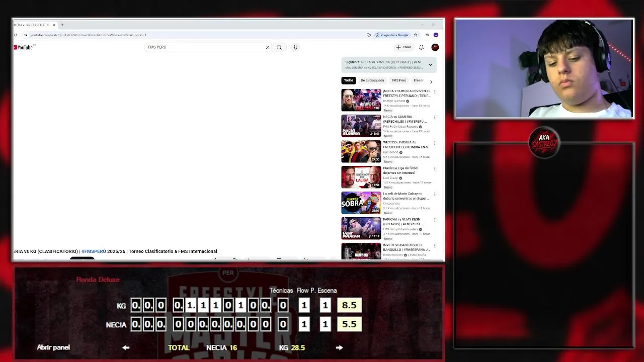This screenshot has width=644, height=362.
Task: Show more filter chips with the arrow
Action: 431,81
